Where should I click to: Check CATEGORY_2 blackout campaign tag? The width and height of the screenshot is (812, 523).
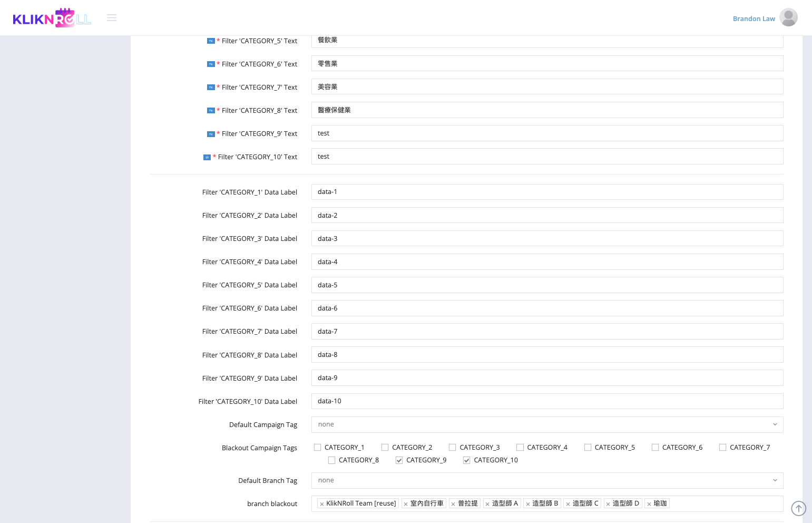pyautogui.click(x=385, y=447)
